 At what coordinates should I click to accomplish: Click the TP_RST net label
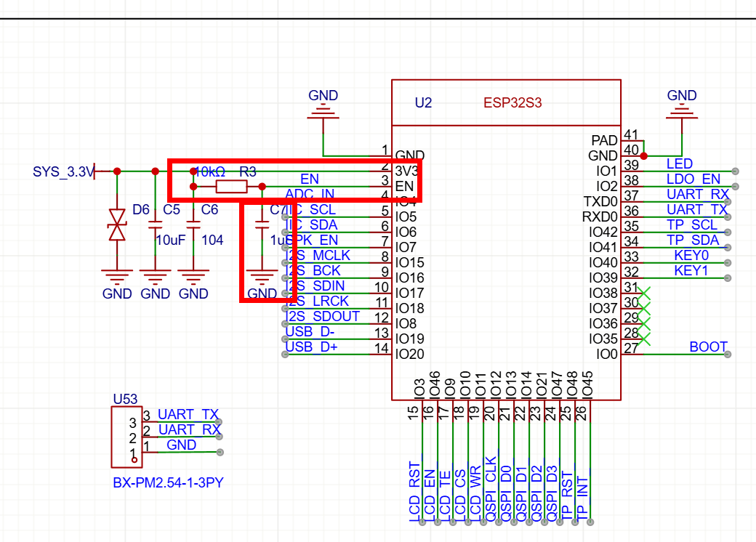pos(568,496)
